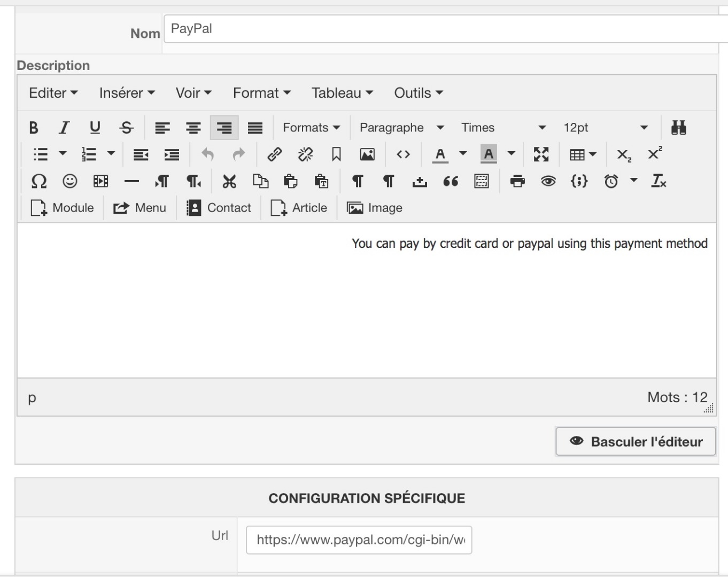Viewport: 728px width, 577px height.
Task: Paste as plain text
Action: (x=322, y=182)
